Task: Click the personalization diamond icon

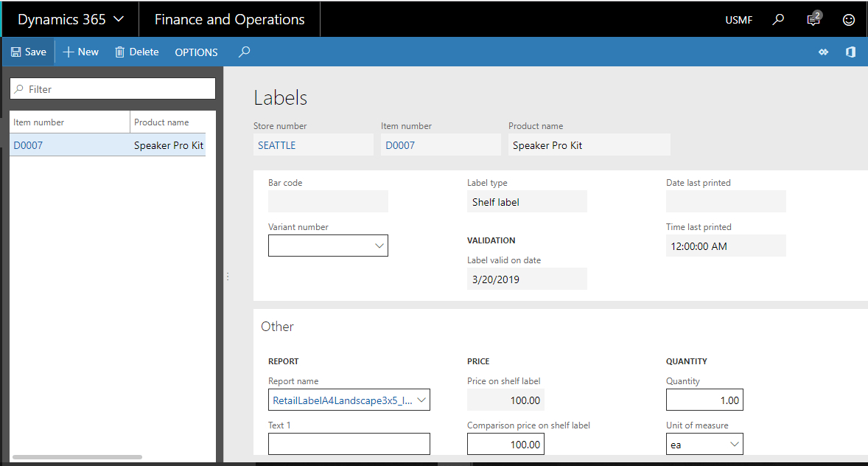Action: pos(823,52)
